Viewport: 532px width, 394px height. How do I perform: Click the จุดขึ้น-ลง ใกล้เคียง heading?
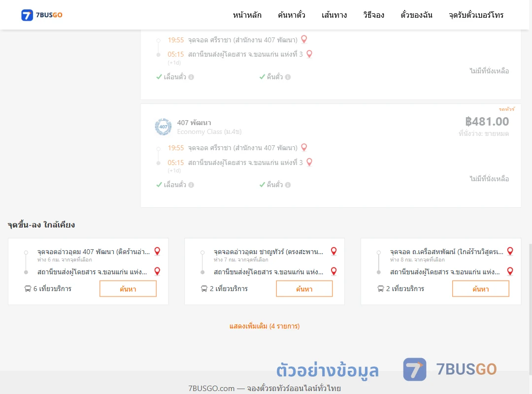click(41, 225)
